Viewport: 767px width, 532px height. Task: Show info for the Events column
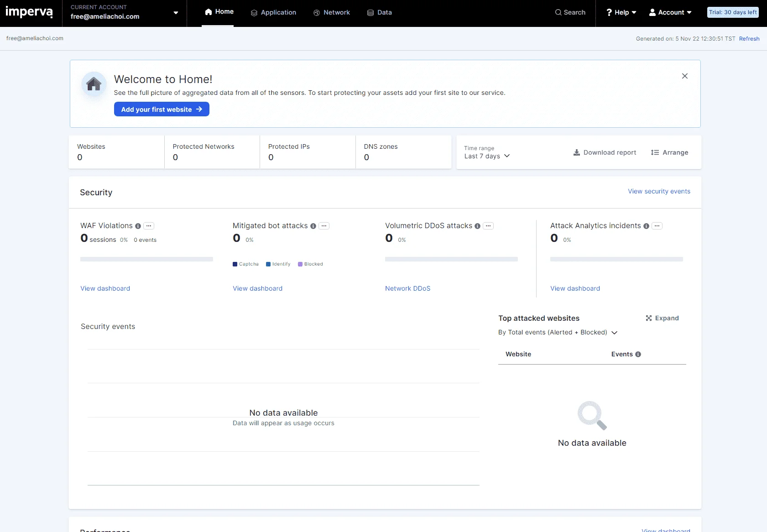tap(638, 354)
